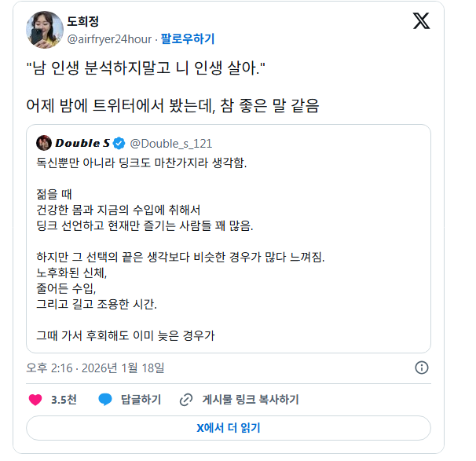
Task: Open 도희정's profile photo
Action: click(x=44, y=30)
